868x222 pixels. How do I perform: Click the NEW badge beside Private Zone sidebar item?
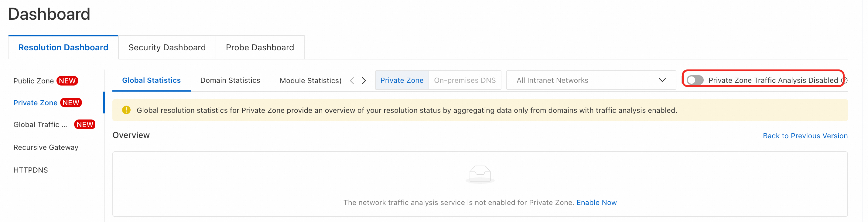click(x=71, y=103)
